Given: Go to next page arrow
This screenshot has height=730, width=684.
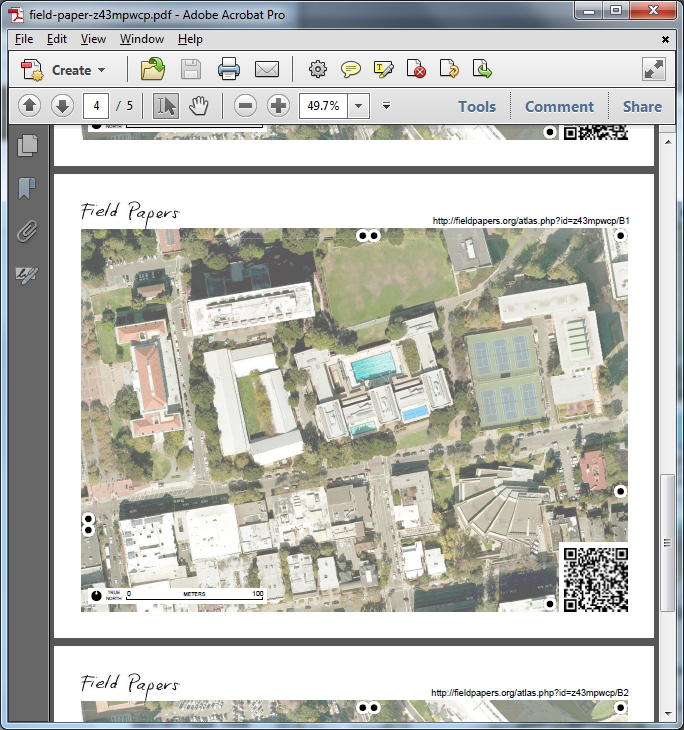Looking at the screenshot, I should [62, 106].
